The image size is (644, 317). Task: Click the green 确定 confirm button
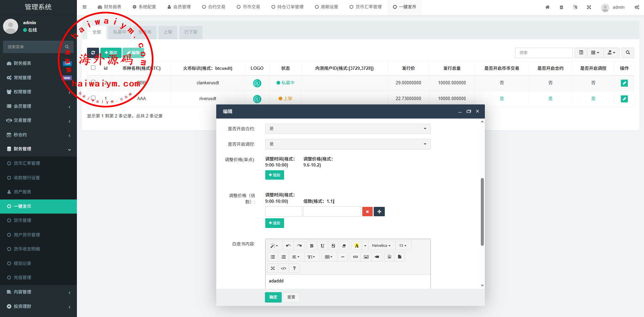(273, 297)
